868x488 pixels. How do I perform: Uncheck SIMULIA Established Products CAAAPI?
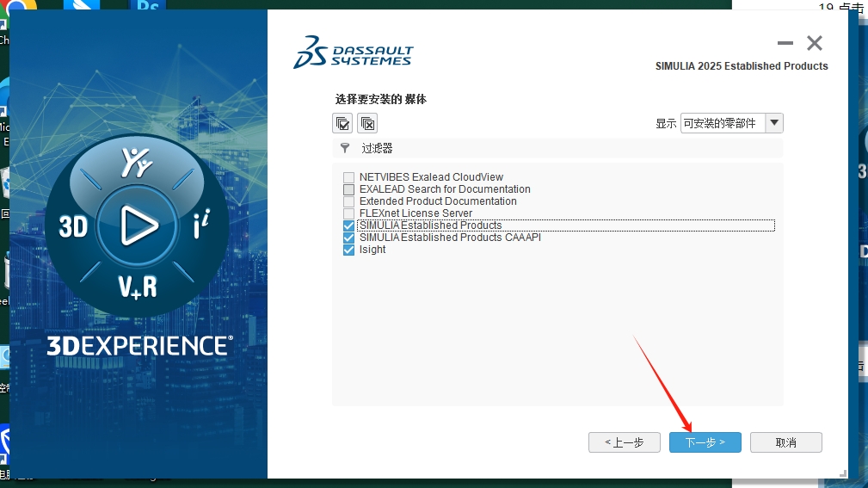pyautogui.click(x=348, y=238)
